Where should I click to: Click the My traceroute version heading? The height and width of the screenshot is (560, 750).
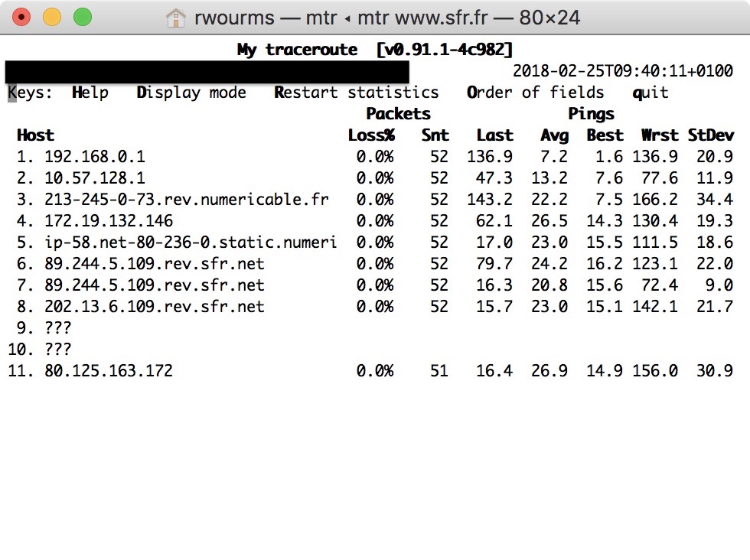[x=375, y=50]
